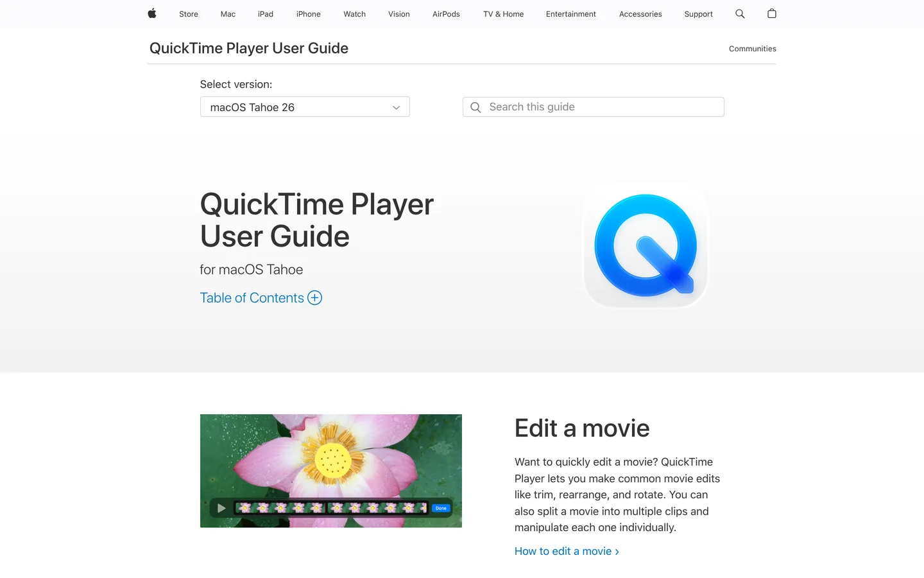Open the AirPods menu
Screen dimensions: 924x578
(446, 14)
